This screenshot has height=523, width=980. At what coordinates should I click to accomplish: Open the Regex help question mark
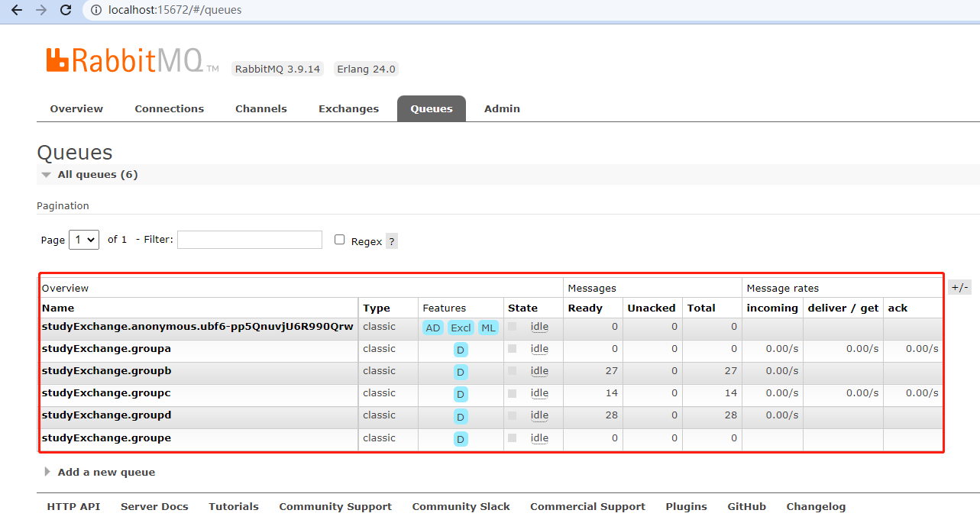point(392,241)
